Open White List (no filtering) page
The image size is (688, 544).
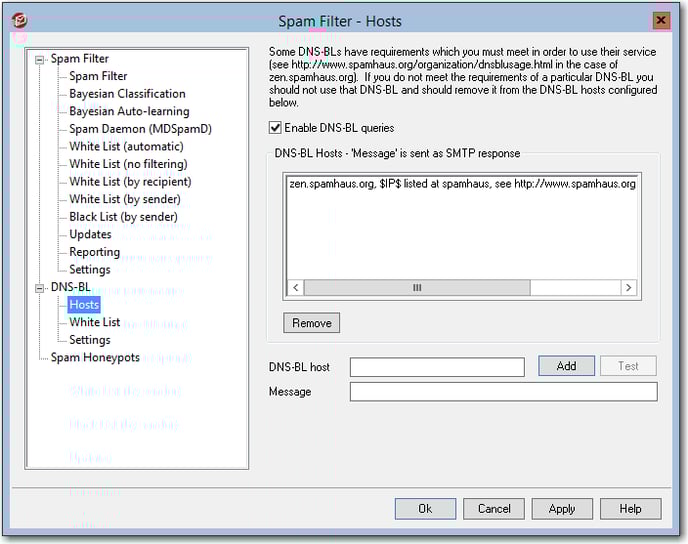pyautogui.click(x=128, y=164)
